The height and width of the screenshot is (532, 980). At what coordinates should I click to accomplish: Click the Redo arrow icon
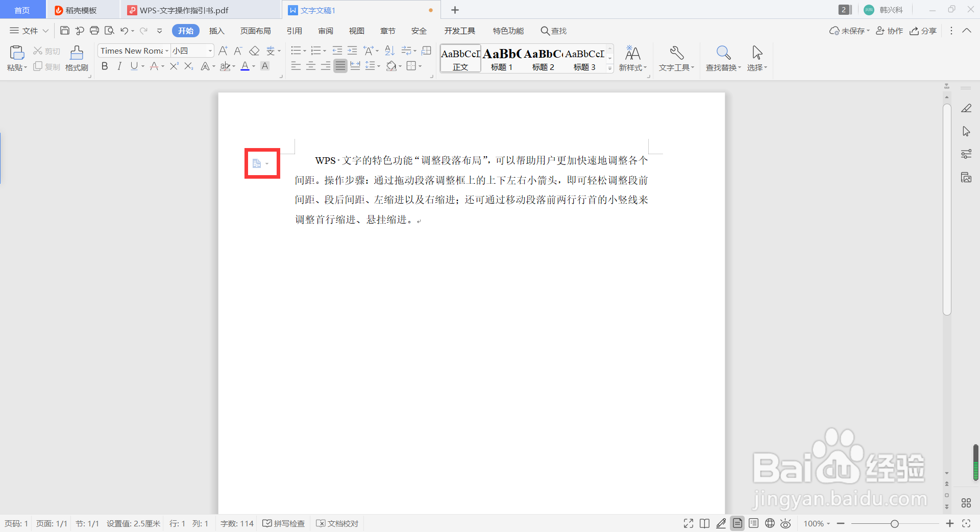click(144, 31)
